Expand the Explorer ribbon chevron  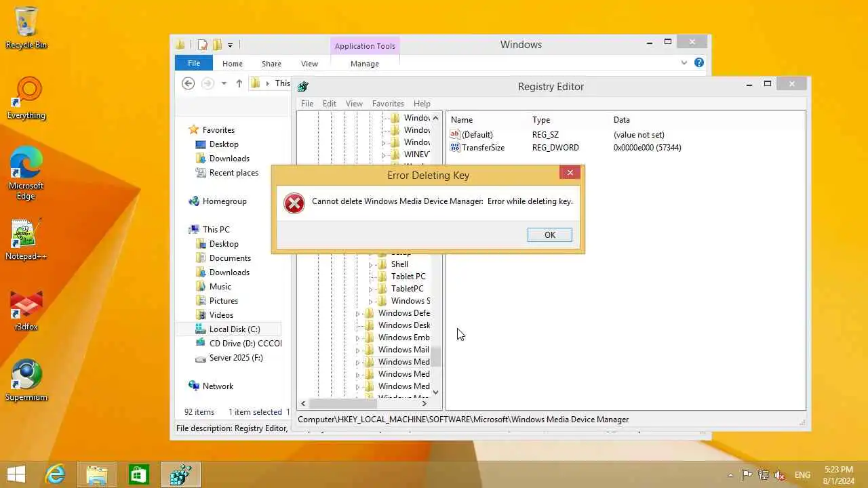click(684, 63)
